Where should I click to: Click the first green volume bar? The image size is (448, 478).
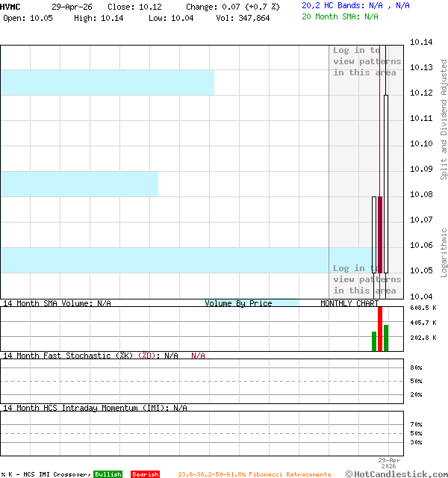pos(374,341)
